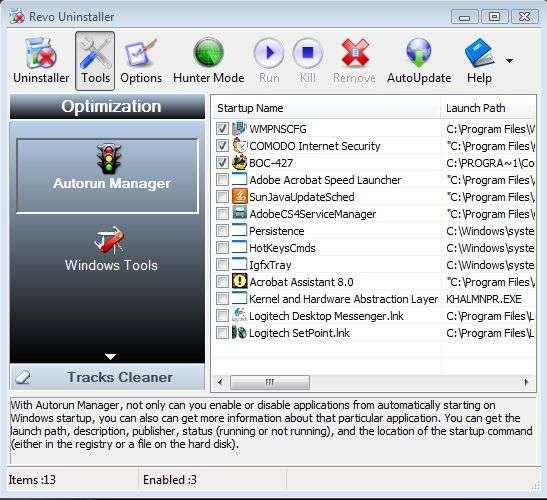The width and height of the screenshot is (547, 500).
Task: Click the Persistence window icon
Action: click(x=239, y=231)
